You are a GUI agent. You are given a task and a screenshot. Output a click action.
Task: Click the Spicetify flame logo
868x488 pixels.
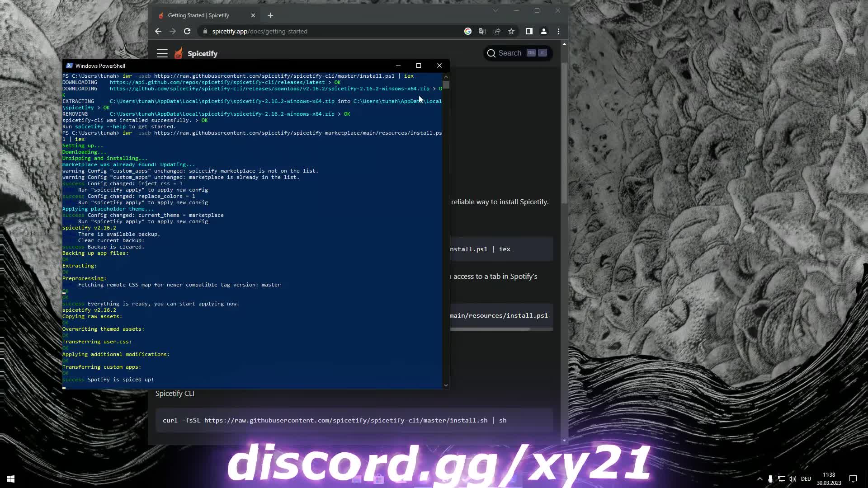click(179, 53)
